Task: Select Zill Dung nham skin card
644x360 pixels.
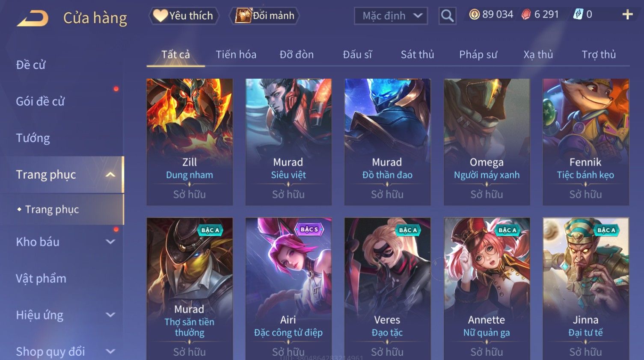Action: (x=190, y=142)
